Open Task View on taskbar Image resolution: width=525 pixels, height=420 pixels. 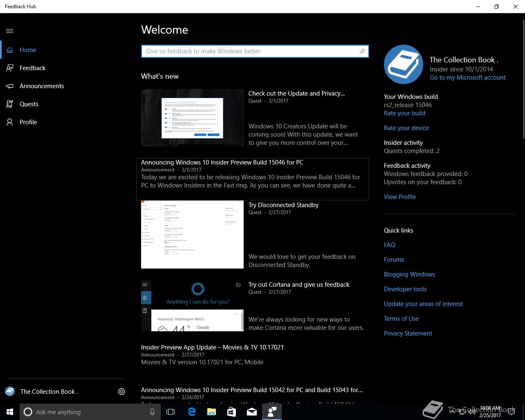[x=171, y=412]
